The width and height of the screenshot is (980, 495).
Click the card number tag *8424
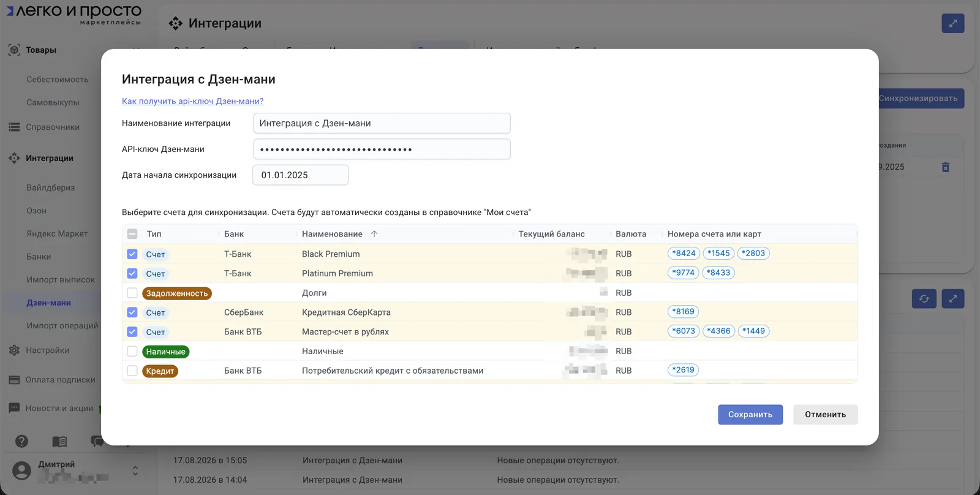684,253
